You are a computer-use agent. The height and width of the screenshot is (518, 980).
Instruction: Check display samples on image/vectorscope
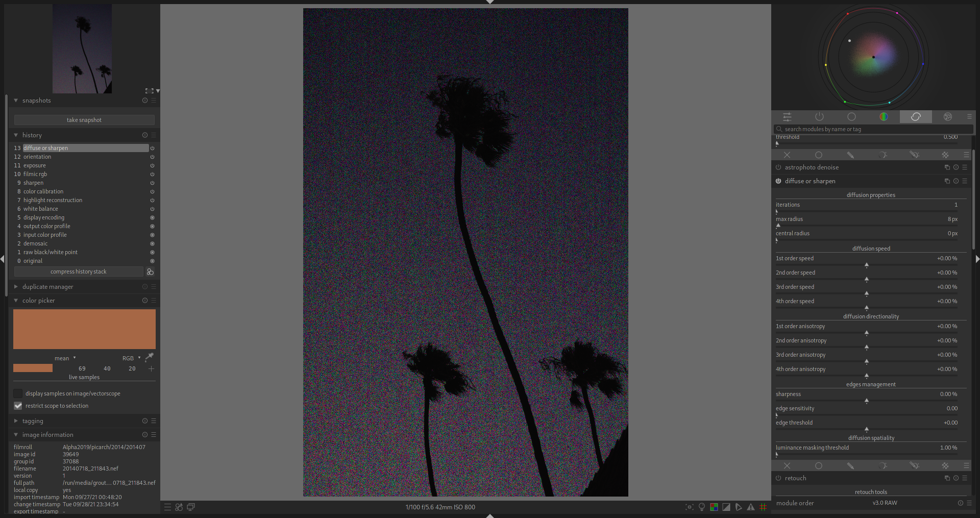pos(18,393)
